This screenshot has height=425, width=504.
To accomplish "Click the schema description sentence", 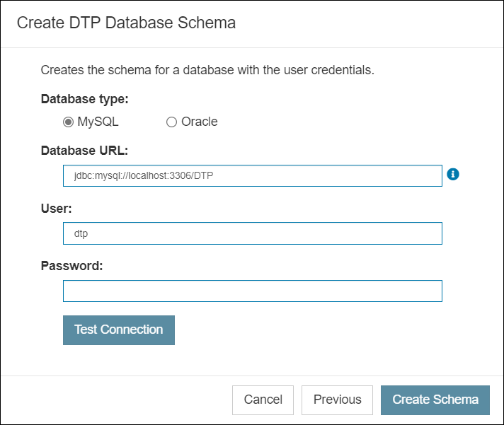I will (x=207, y=70).
